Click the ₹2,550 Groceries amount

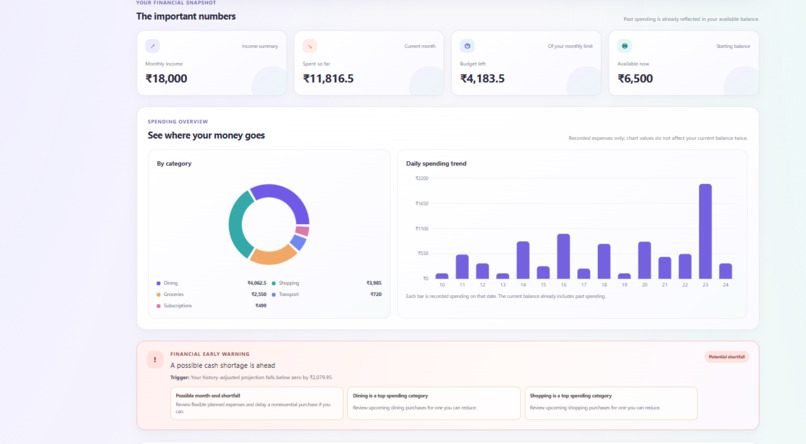click(x=259, y=294)
